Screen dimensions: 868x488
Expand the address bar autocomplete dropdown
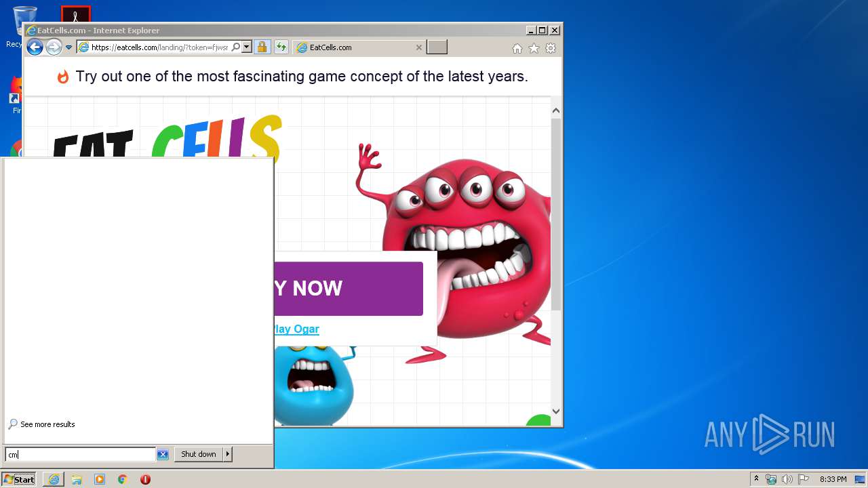pyautogui.click(x=247, y=47)
